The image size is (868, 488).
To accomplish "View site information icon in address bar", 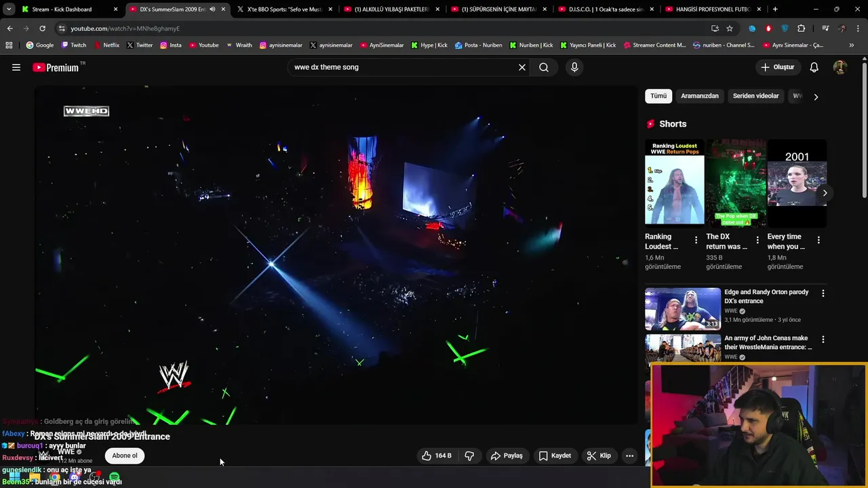I will (x=62, y=28).
